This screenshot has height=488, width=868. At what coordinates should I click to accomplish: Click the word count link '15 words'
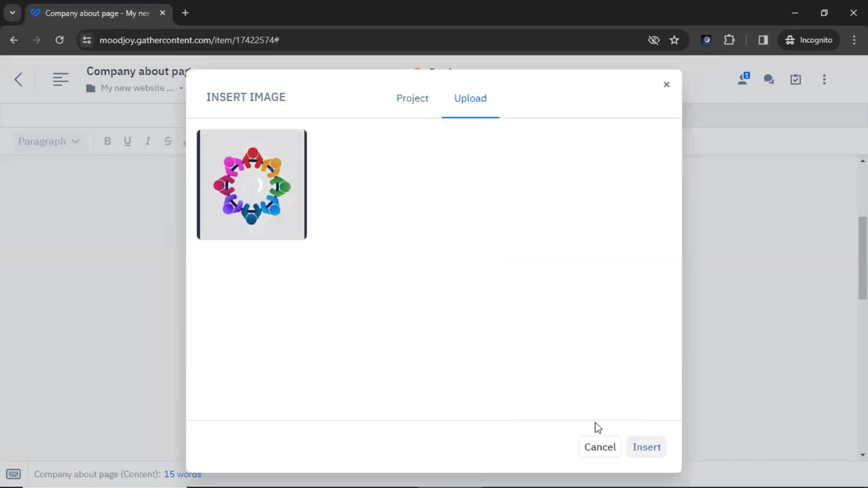(x=183, y=474)
